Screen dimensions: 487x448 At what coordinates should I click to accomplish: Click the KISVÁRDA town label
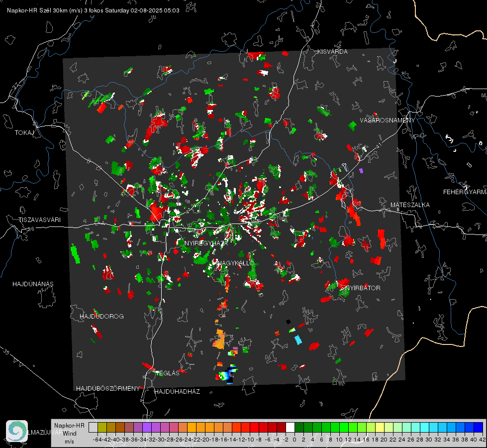pyautogui.click(x=332, y=52)
